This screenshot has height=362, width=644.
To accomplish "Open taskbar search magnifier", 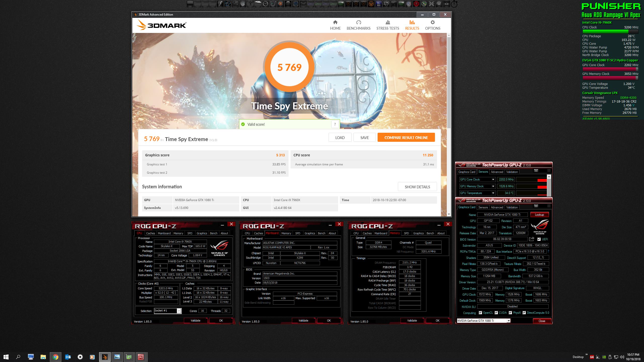I will click(18, 357).
